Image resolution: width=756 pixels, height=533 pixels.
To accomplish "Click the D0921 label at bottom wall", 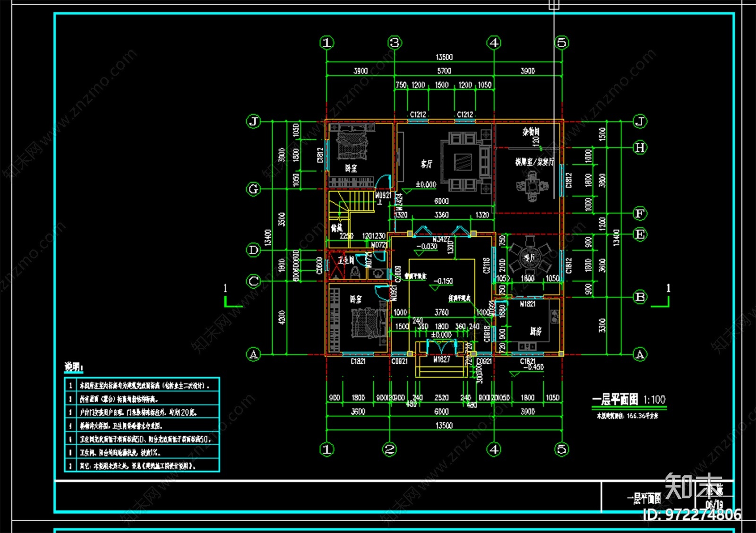I will click(x=484, y=361).
